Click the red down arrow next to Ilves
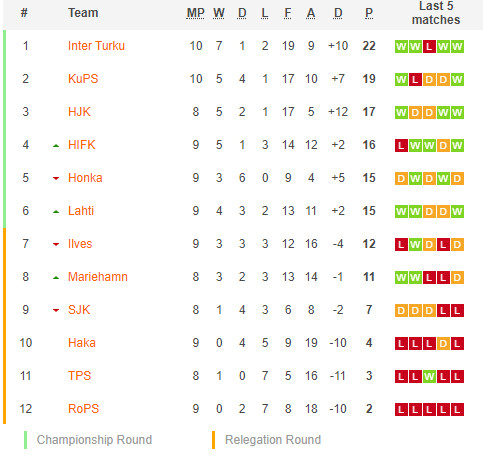This screenshot has width=483, height=462. [x=56, y=245]
